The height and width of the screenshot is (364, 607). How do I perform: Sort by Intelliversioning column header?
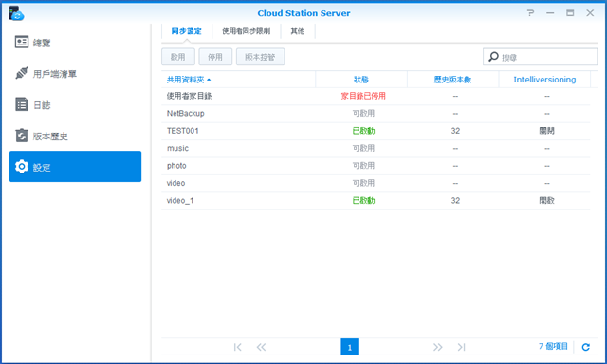pyautogui.click(x=544, y=80)
